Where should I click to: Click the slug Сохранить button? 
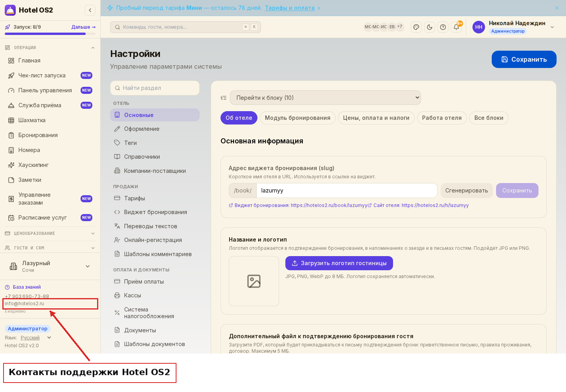(517, 191)
